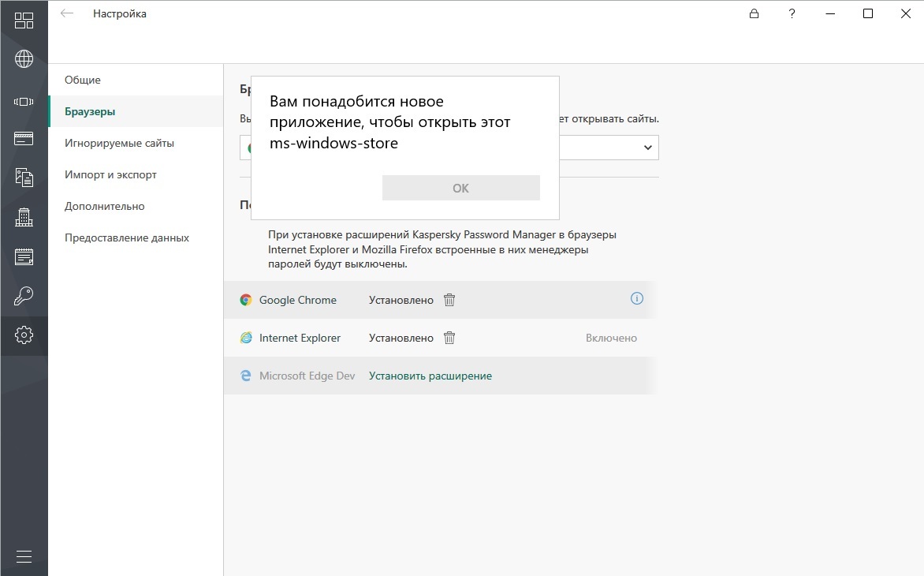Viewport: 924px width, 576px height.
Task: Open the applications icon in sidebar
Action: (24, 102)
